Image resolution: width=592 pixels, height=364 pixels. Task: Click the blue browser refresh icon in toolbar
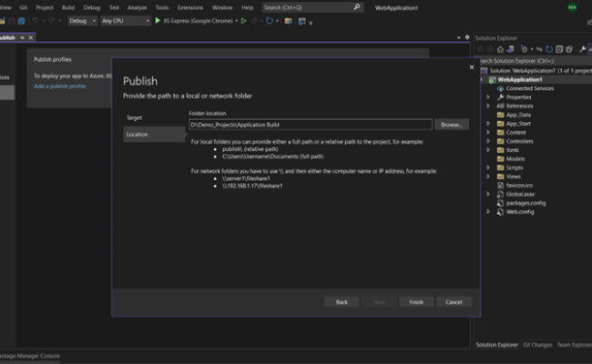(x=270, y=21)
